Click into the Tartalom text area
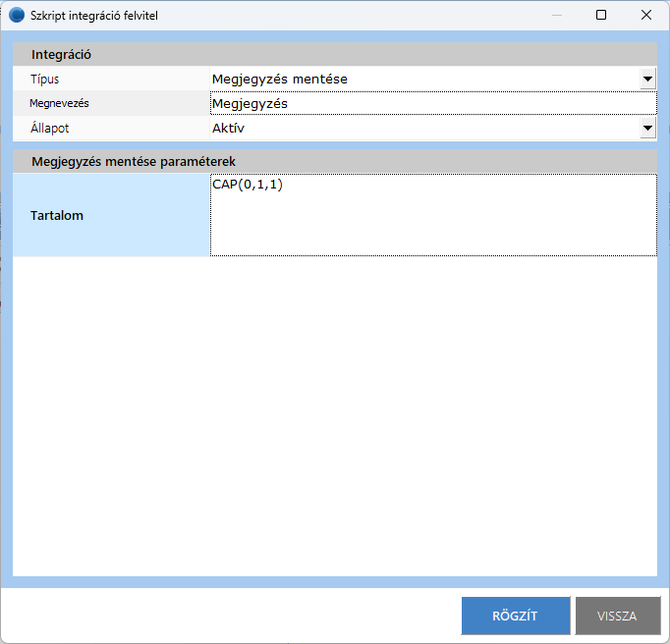This screenshot has width=670, height=644. point(432,216)
